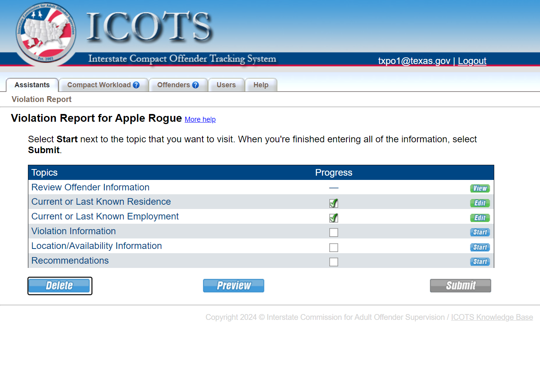Viewport: 540px width, 392px height.
Task: Edit Current or Last Known Residence
Action: 480,203
